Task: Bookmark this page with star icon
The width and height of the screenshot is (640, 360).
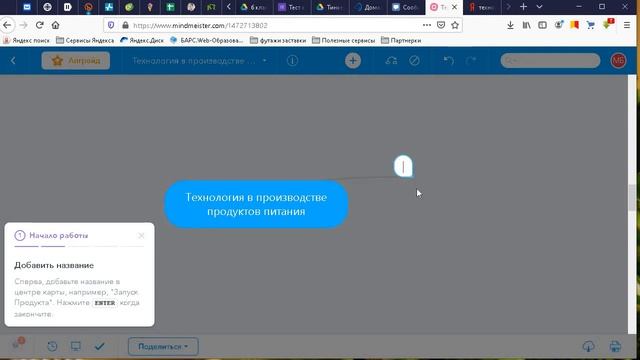Action: point(455,25)
